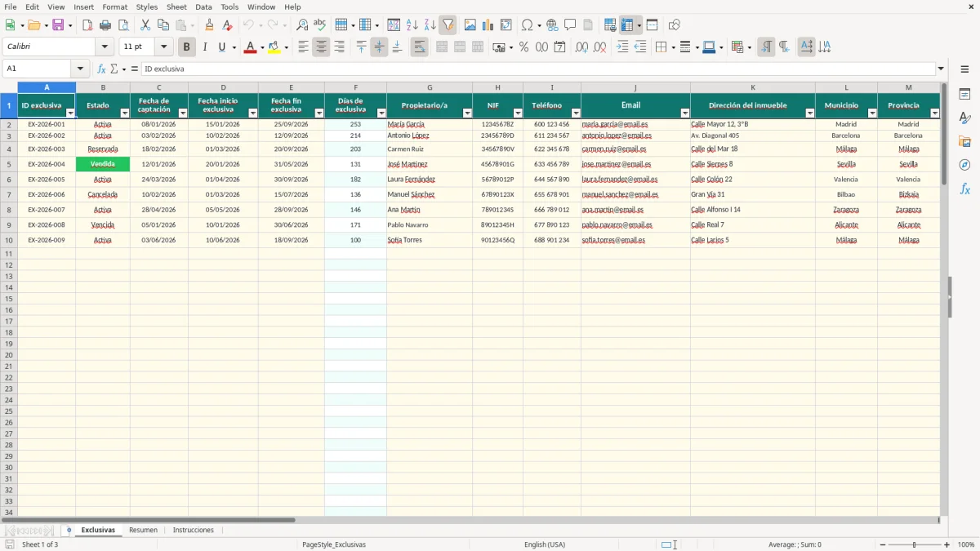Open the Estado column filter dropdown
980x551 pixels.
[x=125, y=113]
